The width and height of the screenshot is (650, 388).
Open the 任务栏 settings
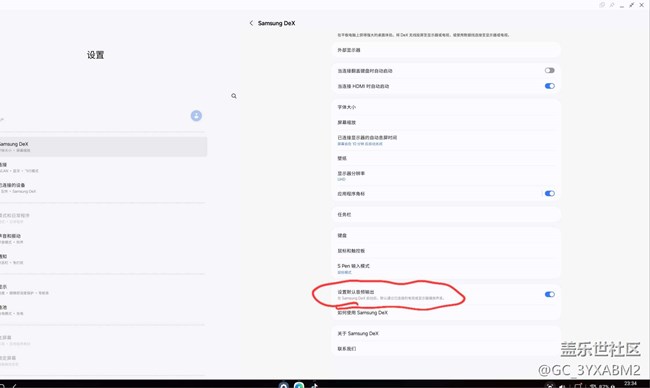(x=446, y=215)
